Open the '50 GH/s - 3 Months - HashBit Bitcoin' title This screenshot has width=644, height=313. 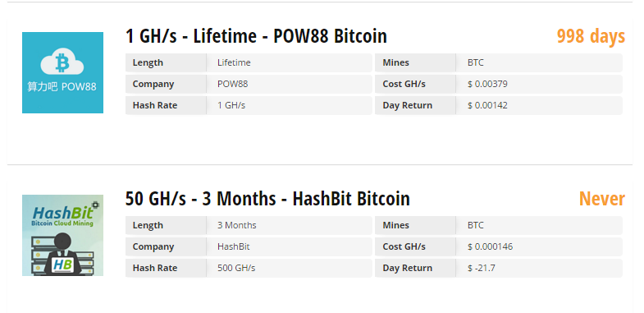pyautogui.click(x=267, y=199)
